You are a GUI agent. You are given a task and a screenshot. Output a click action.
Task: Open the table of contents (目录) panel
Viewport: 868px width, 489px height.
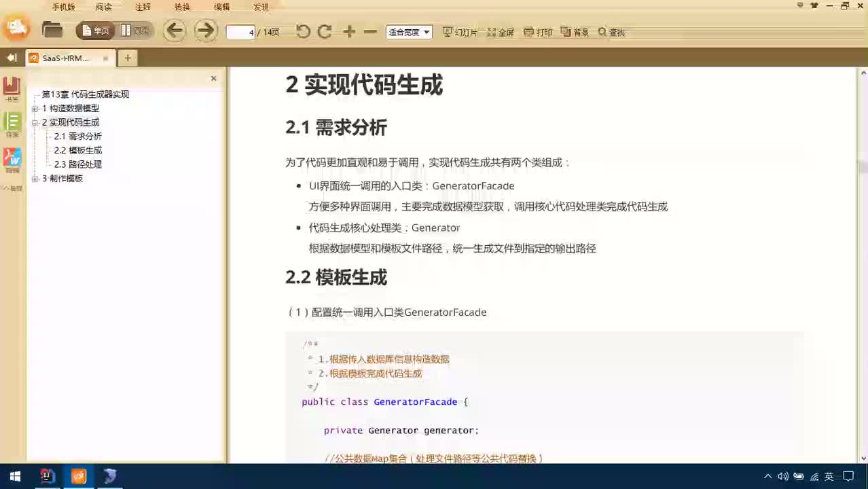[12, 125]
